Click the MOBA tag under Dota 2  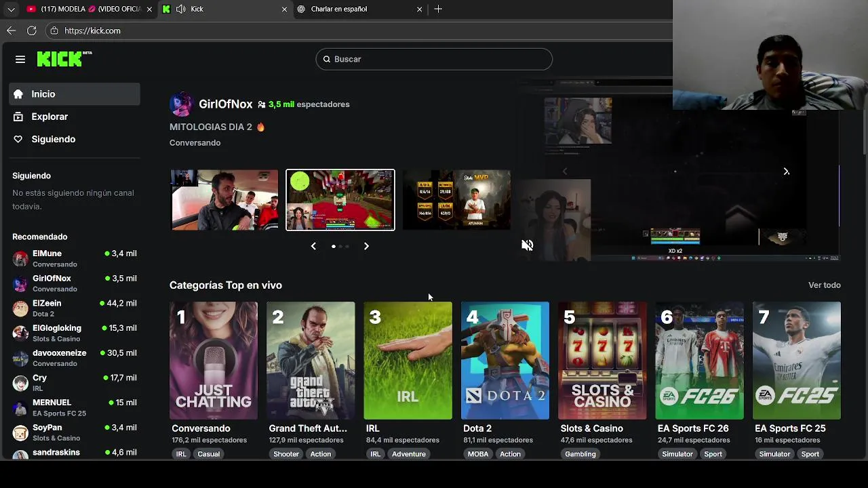coord(478,454)
